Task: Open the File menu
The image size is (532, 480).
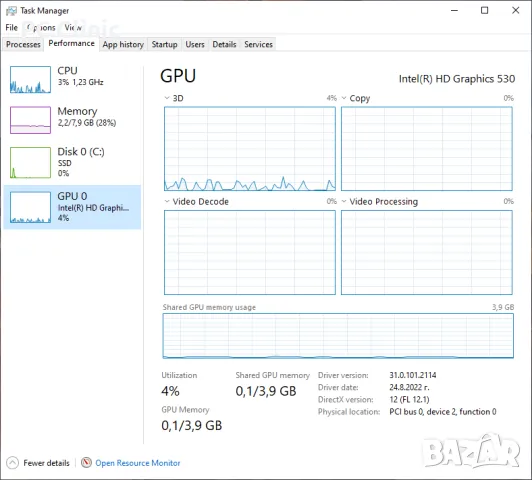Action: pos(12,27)
